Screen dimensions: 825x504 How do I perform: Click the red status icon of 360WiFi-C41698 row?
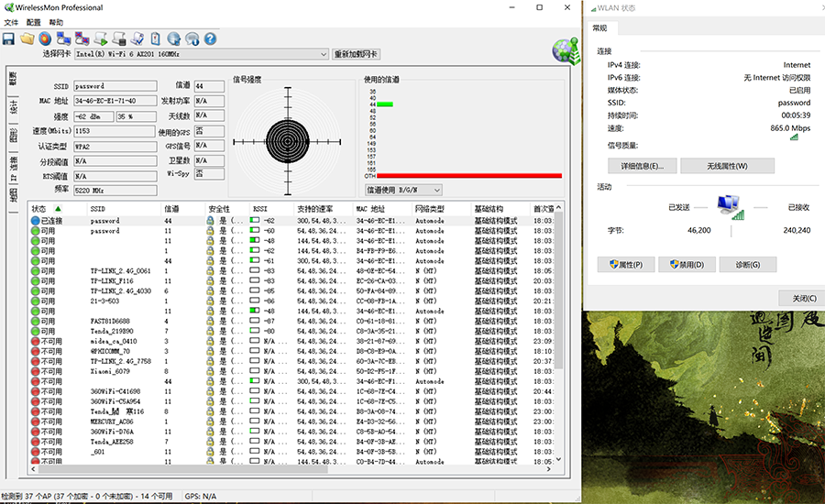click(x=35, y=391)
